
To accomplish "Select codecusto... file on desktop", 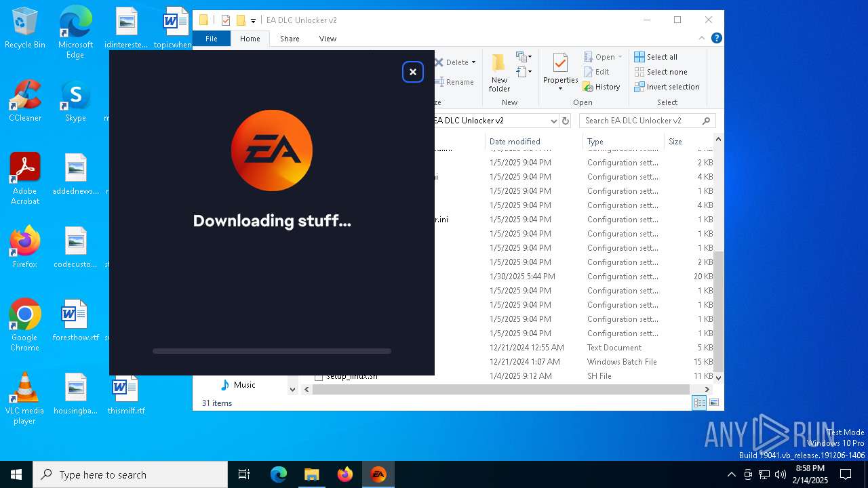I will [75, 248].
